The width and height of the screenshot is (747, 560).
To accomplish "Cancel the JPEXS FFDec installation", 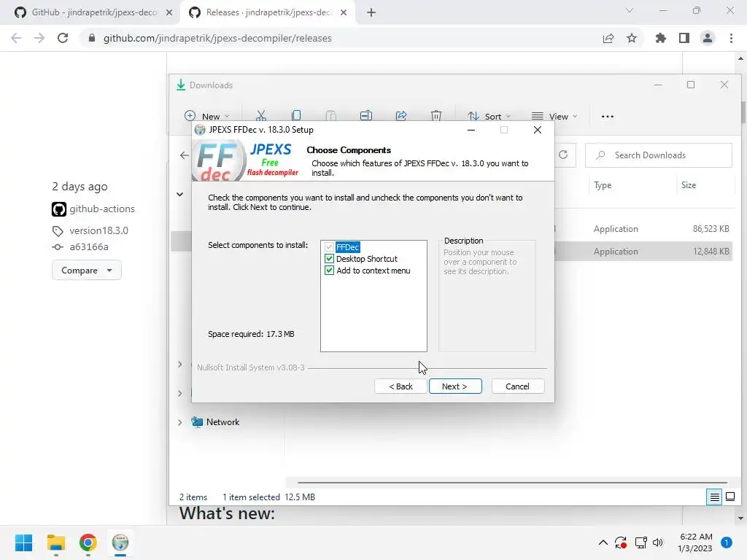I will tap(517, 386).
